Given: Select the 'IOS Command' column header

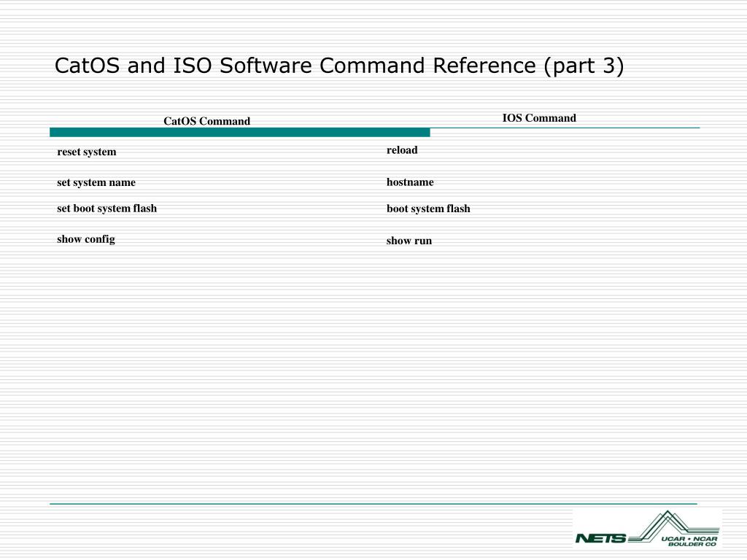Looking at the screenshot, I should (539, 118).
